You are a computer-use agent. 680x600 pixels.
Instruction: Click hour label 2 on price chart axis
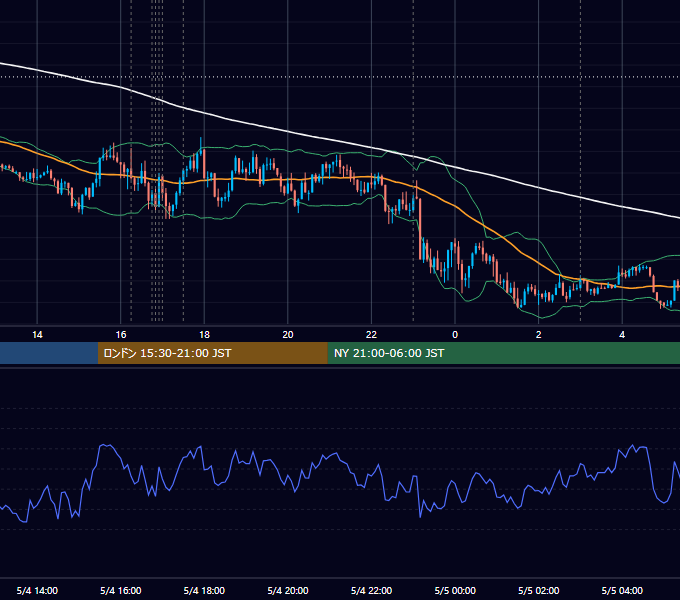539,335
